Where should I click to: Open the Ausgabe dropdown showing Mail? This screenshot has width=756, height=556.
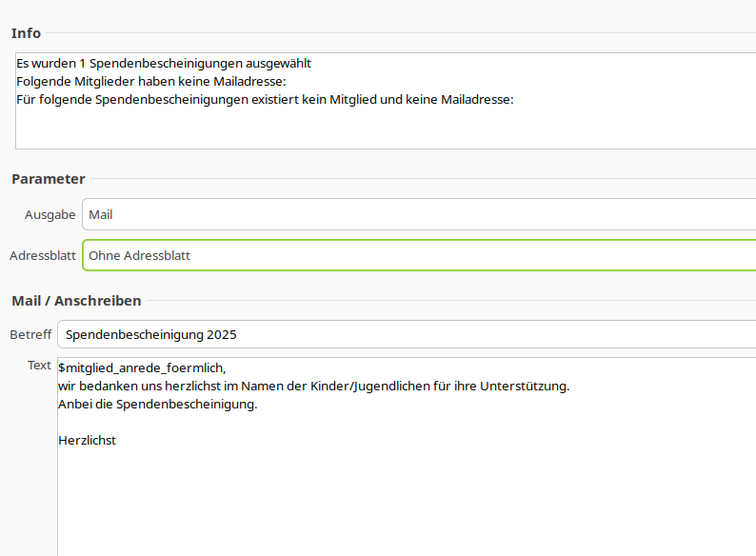[419, 214]
